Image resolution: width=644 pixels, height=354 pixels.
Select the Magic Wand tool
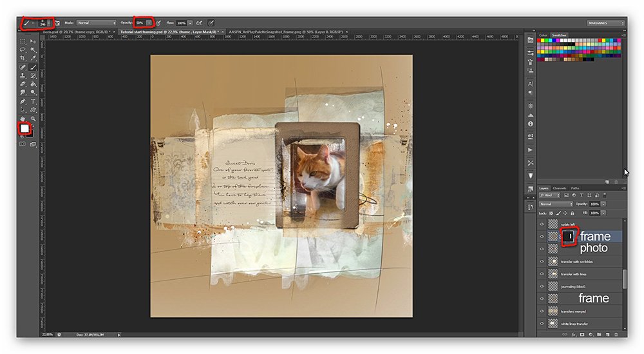[x=33, y=50]
